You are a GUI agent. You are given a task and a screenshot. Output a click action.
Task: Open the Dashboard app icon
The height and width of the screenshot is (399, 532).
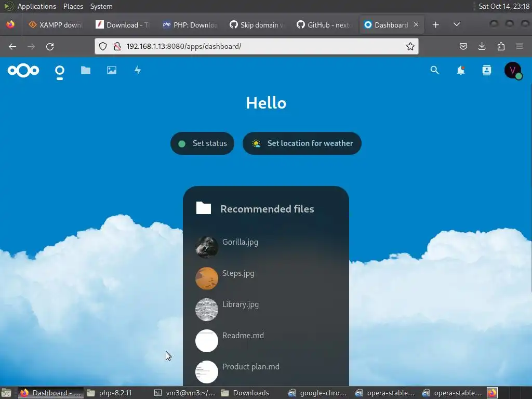(60, 71)
